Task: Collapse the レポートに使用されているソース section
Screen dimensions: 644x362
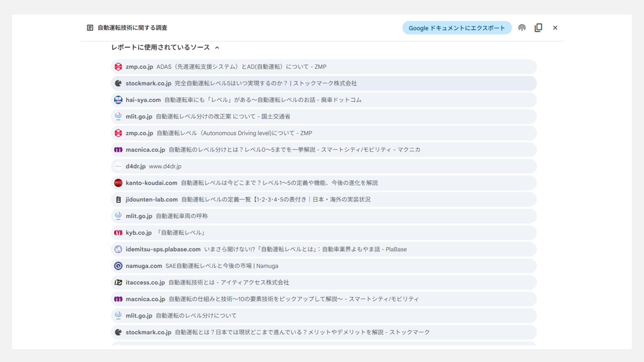Action: [217, 48]
